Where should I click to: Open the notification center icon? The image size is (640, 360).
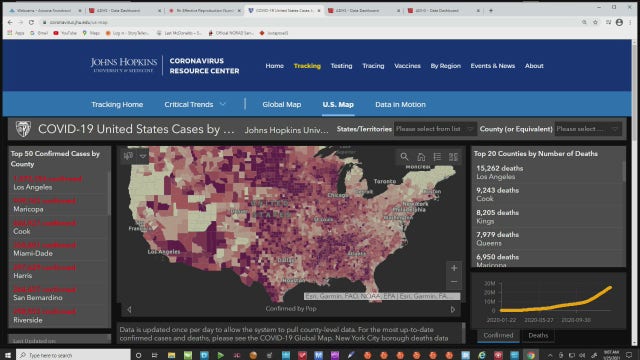tap(629, 355)
